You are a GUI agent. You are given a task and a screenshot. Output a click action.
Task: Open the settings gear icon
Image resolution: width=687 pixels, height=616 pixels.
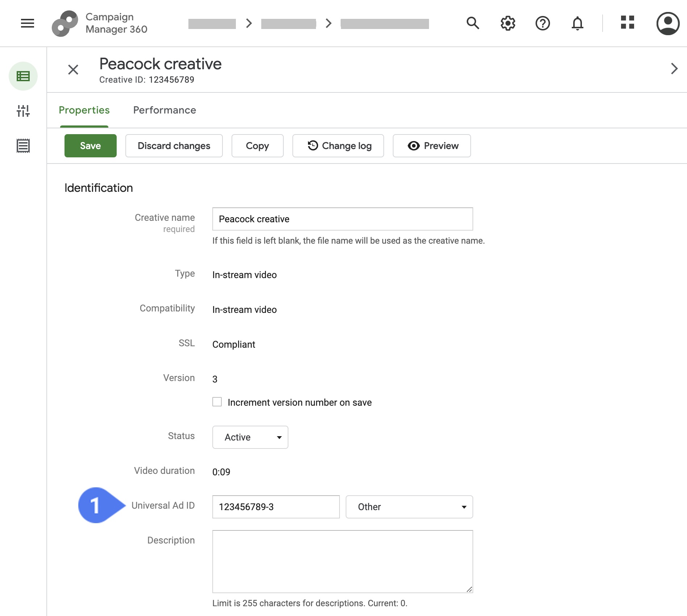[x=508, y=23]
